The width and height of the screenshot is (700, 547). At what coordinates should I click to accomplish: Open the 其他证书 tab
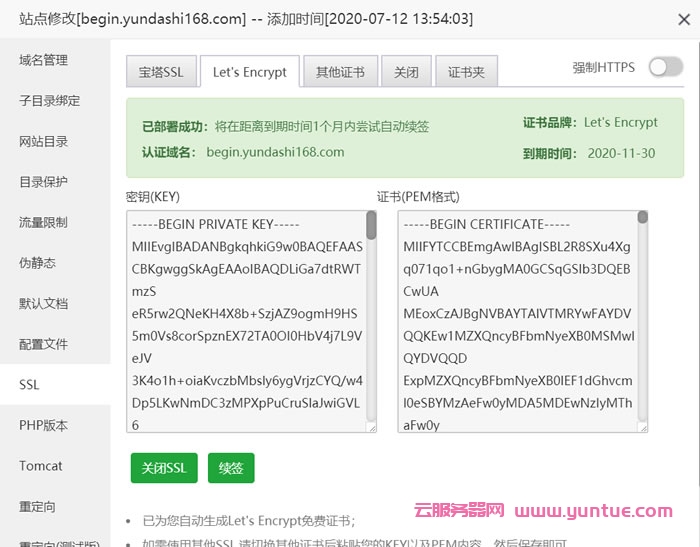tap(340, 72)
